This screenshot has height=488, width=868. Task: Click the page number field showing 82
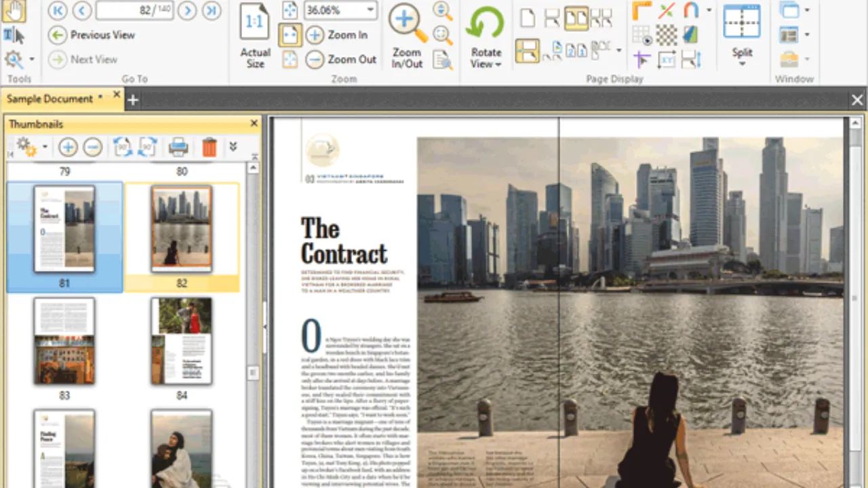[135, 10]
